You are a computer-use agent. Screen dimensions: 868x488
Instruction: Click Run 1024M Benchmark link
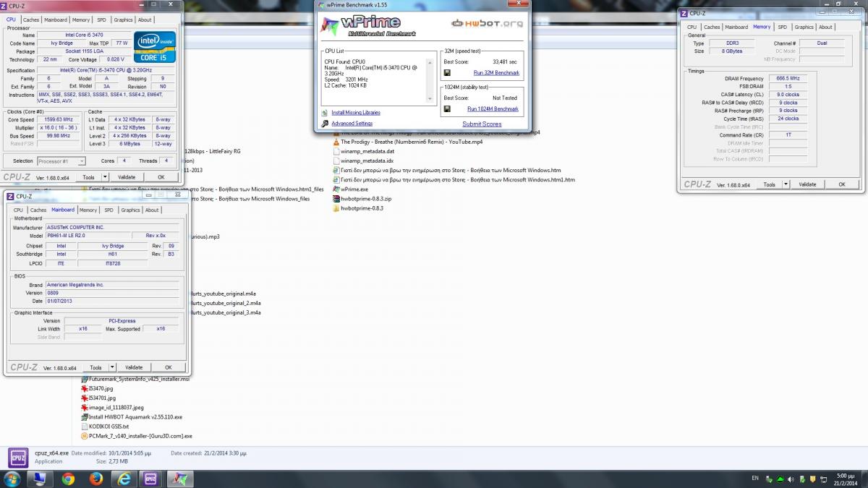point(493,109)
